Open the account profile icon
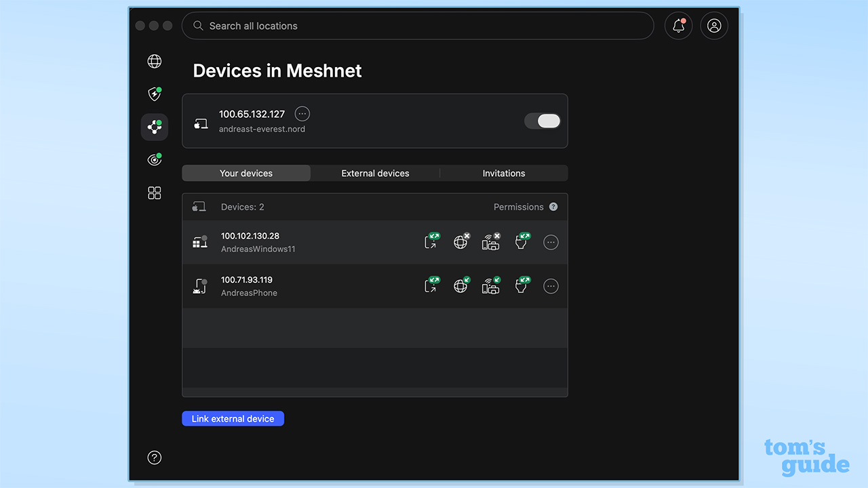This screenshot has width=868, height=488. (x=714, y=25)
